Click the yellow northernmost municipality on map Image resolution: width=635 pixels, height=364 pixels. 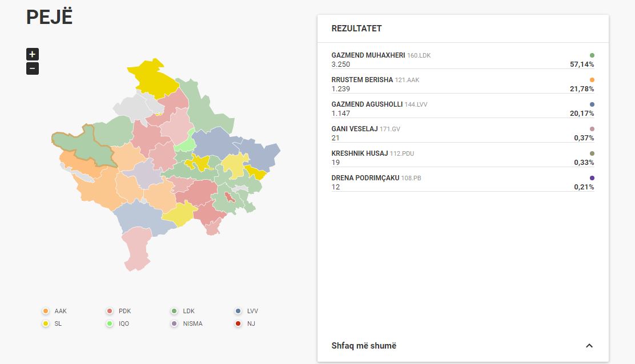[153, 79]
